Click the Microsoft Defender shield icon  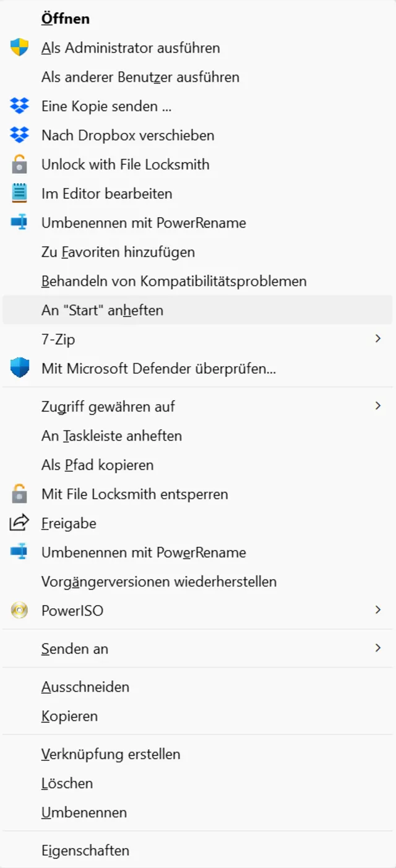click(20, 369)
